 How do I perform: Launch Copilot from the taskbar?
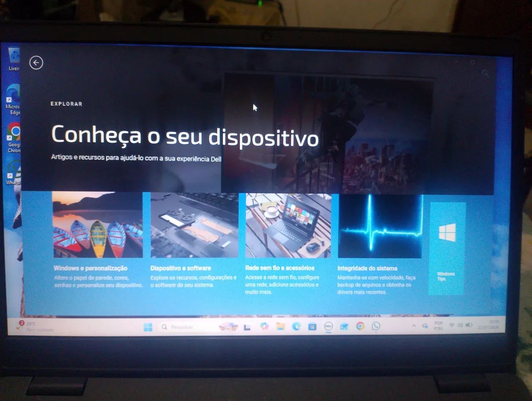click(264, 327)
